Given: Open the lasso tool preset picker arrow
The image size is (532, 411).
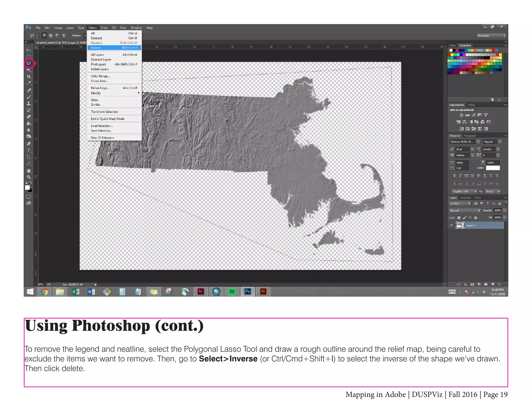Looking at the screenshot, I should tap(37, 36).
